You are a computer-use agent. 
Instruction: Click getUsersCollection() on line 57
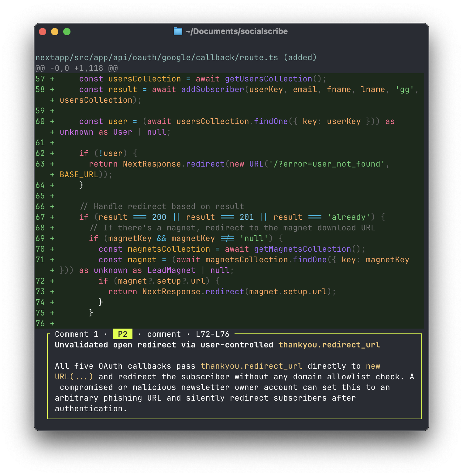point(273,79)
